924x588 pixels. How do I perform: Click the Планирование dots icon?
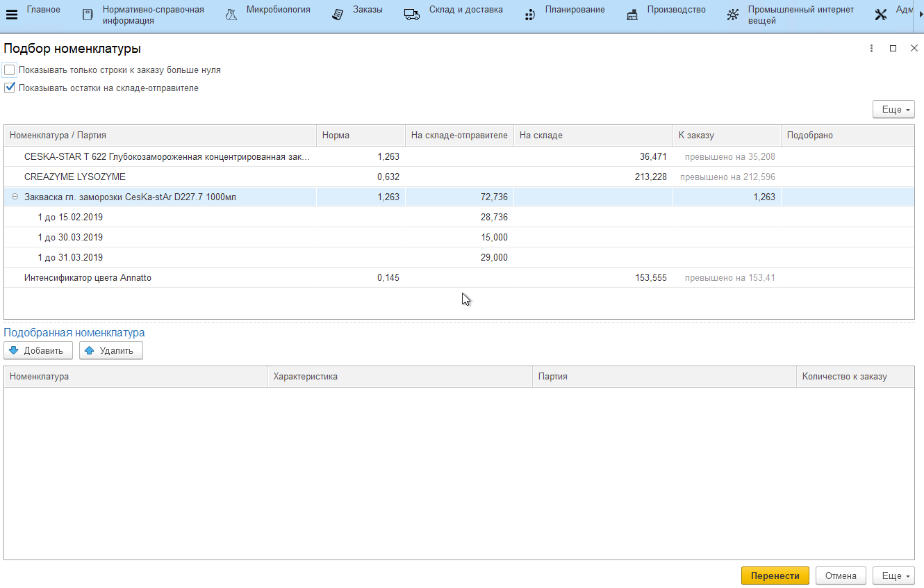click(530, 15)
